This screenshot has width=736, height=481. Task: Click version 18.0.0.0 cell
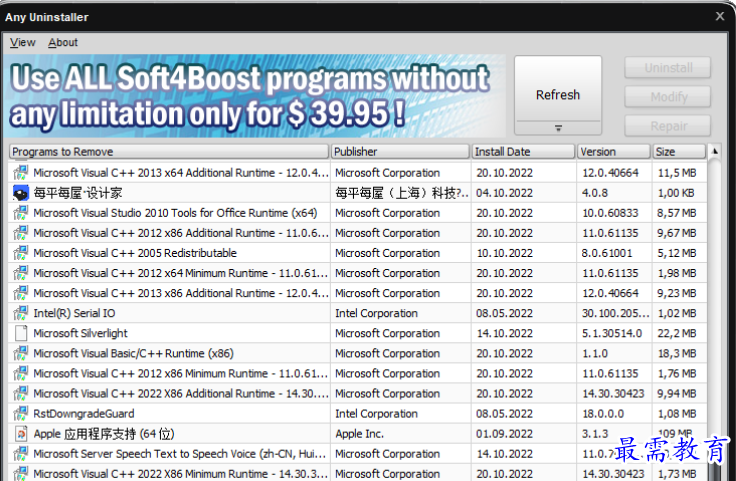click(603, 414)
